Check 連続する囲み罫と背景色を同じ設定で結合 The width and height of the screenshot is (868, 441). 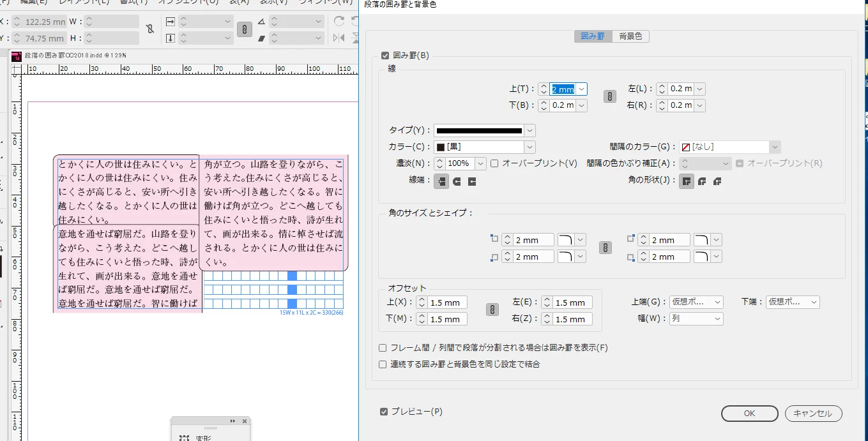(x=383, y=365)
